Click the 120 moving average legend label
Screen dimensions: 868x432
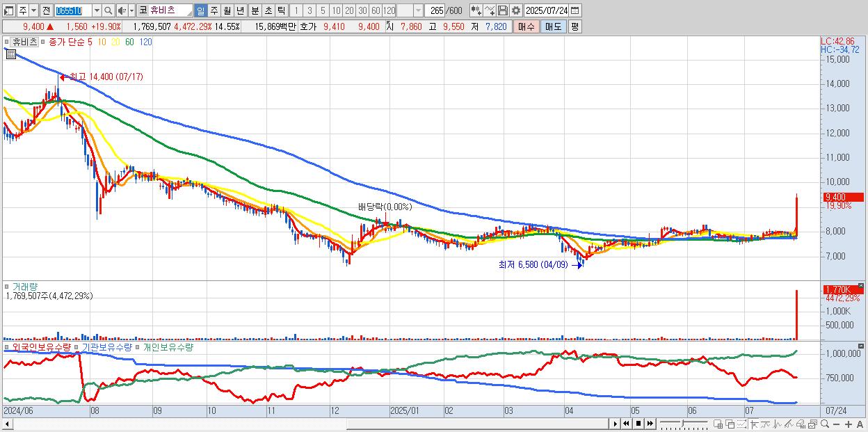pyautogui.click(x=145, y=42)
